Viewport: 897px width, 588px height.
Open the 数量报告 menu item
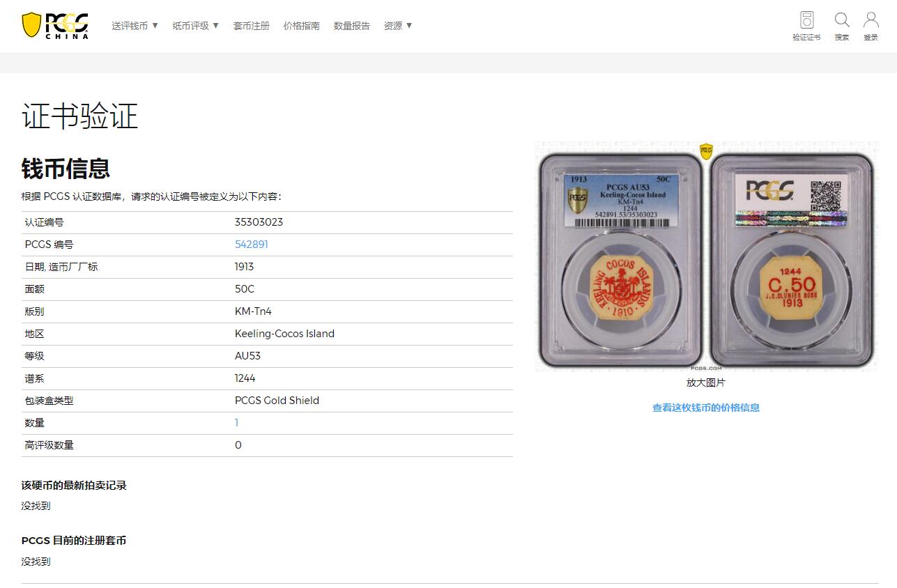(351, 26)
